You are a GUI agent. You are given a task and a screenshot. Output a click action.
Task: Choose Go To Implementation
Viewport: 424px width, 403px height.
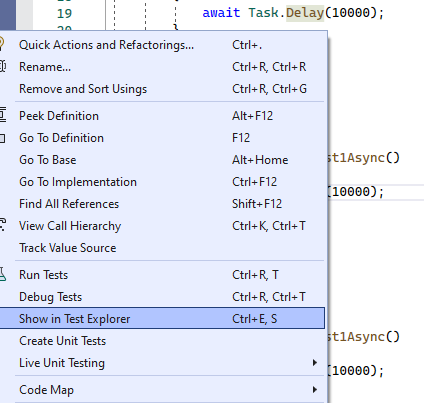162,182
